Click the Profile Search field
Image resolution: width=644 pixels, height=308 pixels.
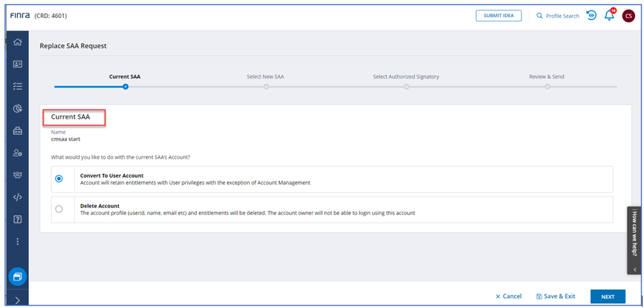[x=557, y=16]
